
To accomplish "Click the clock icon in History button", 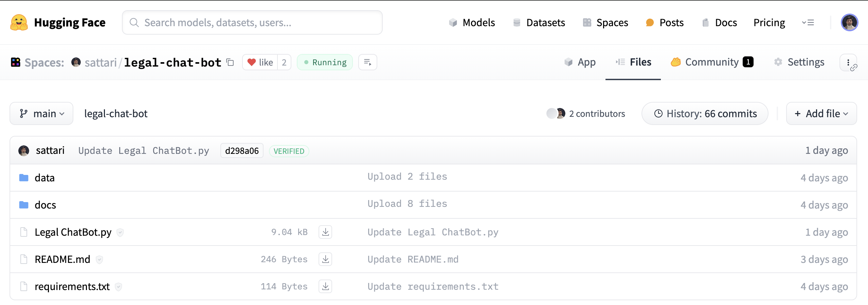I will (658, 113).
